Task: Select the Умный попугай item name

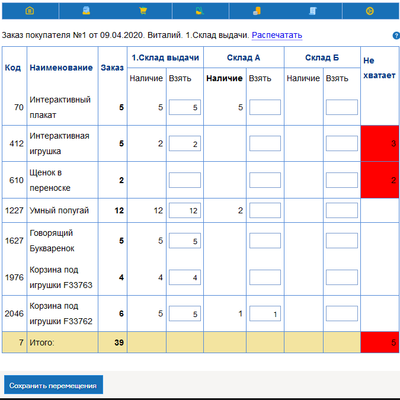Action: 59,210
